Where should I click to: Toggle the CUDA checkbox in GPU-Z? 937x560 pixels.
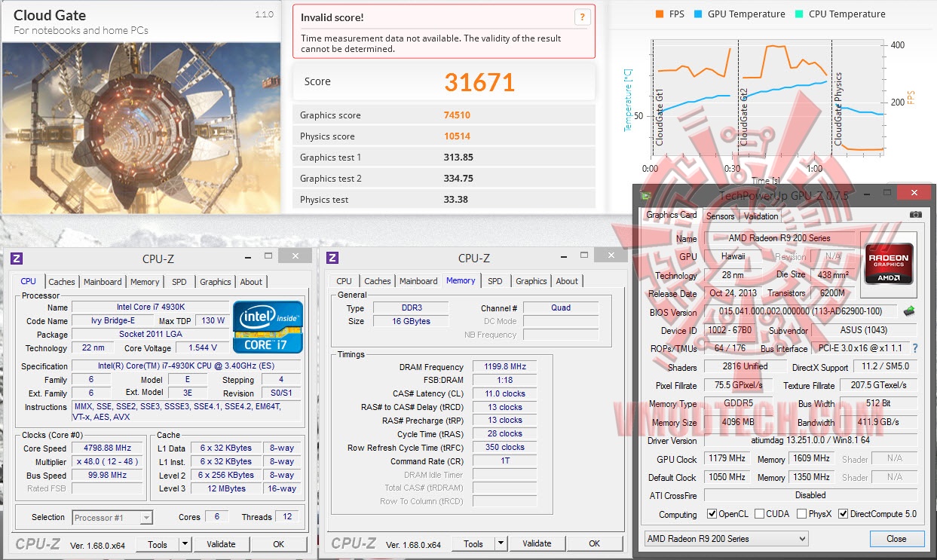pyautogui.click(x=758, y=514)
